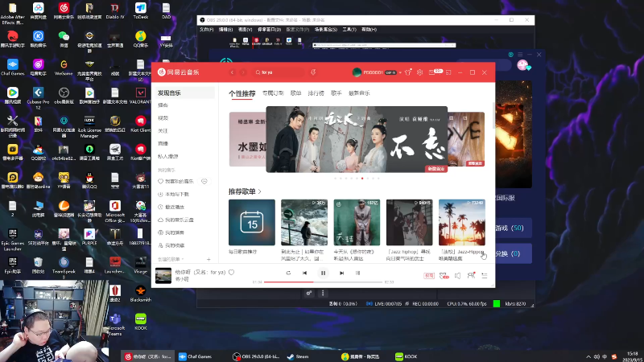Screen dimensions: 644x362
Task: Open 工具(T) menu in OBS window
Action: pyautogui.click(x=349, y=30)
